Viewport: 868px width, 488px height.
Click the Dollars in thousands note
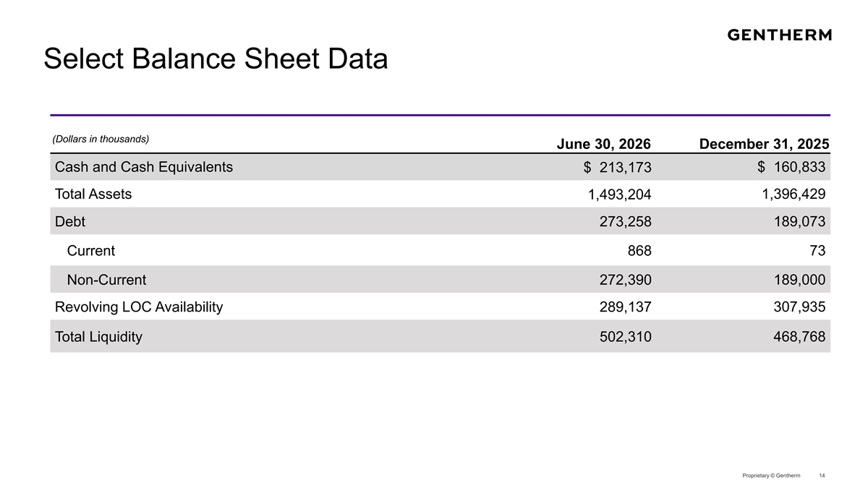pyautogui.click(x=101, y=139)
